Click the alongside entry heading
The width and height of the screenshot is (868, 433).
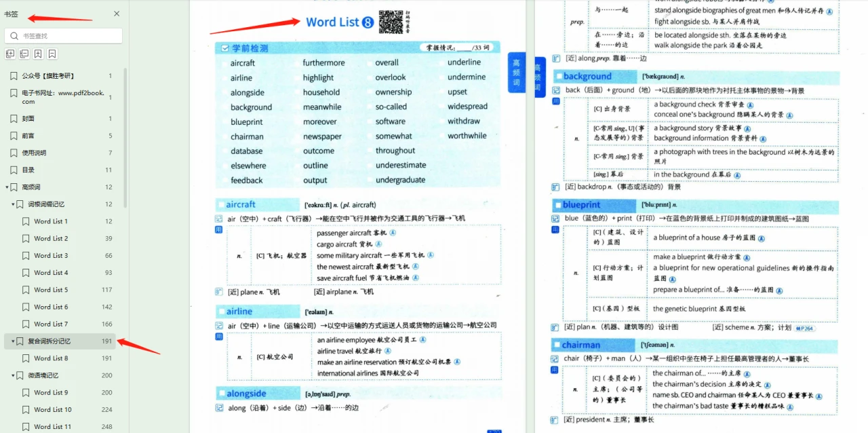pyautogui.click(x=246, y=394)
